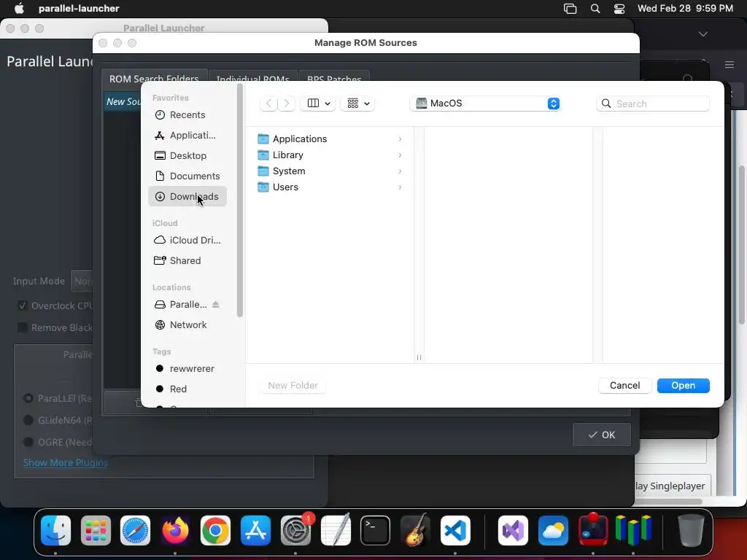Open Finder from the dock

(55, 531)
